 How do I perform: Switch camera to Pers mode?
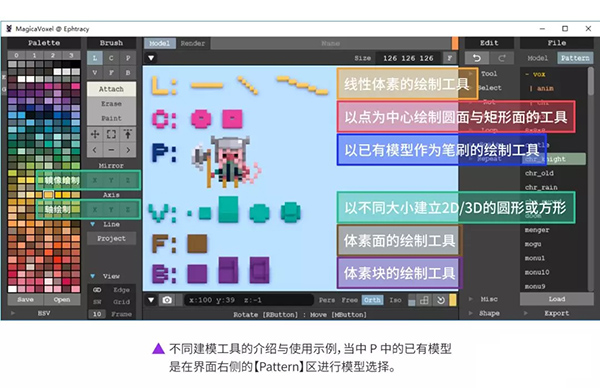[327, 300]
